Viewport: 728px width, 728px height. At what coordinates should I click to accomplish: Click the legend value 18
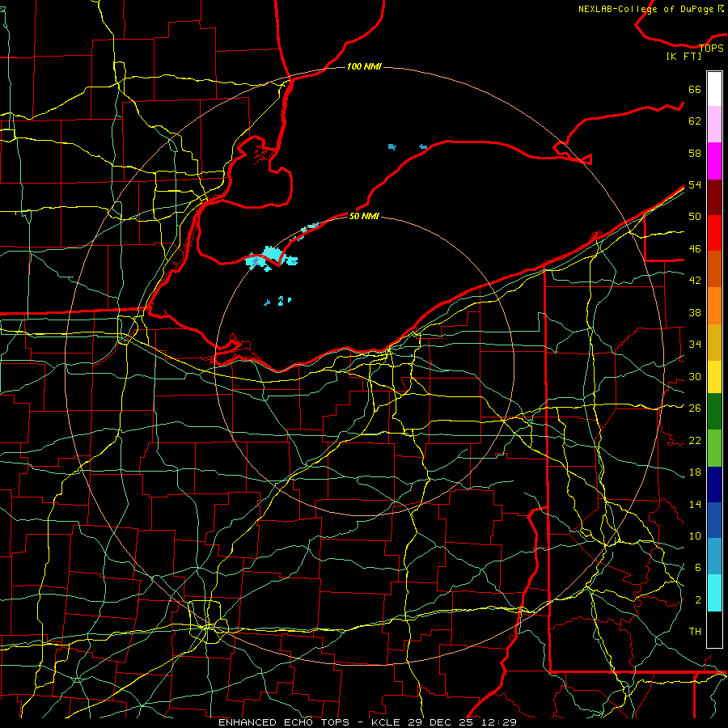pos(695,472)
